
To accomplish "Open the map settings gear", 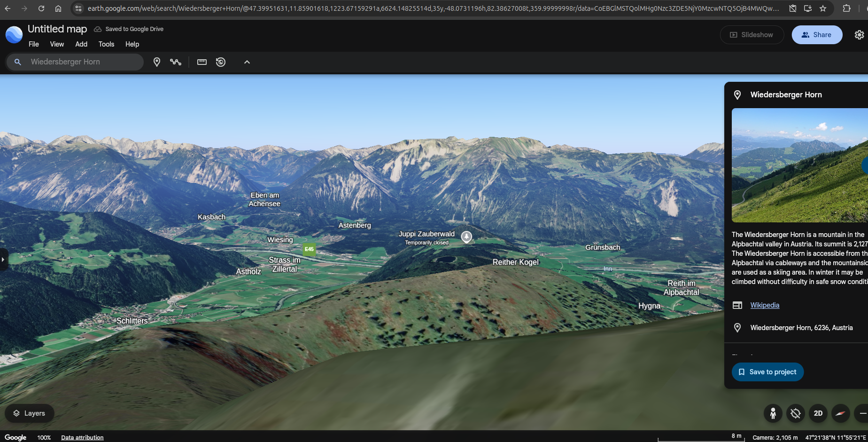I will point(859,34).
